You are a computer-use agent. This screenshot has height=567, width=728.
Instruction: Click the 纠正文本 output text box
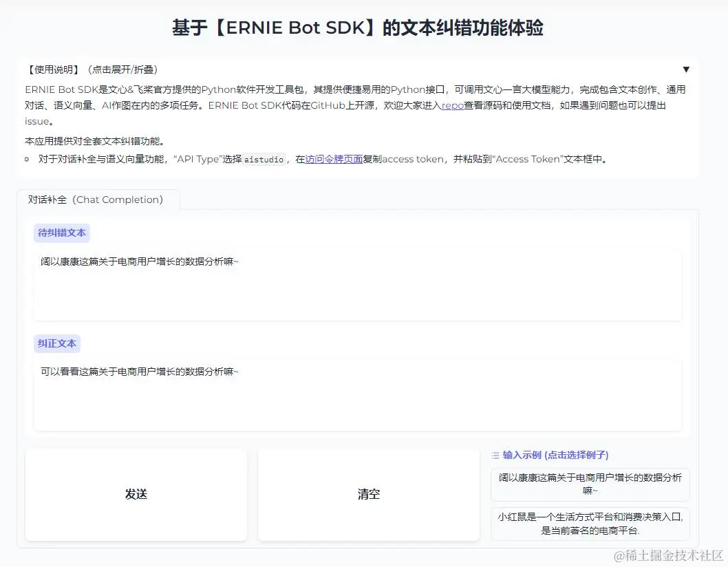click(358, 395)
